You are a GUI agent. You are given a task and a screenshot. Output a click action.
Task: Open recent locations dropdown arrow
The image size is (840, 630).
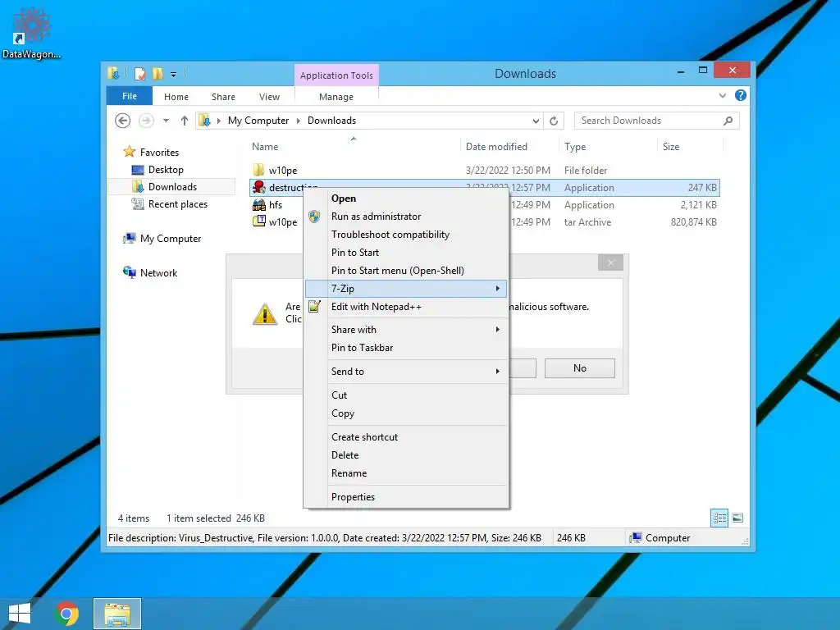point(166,121)
